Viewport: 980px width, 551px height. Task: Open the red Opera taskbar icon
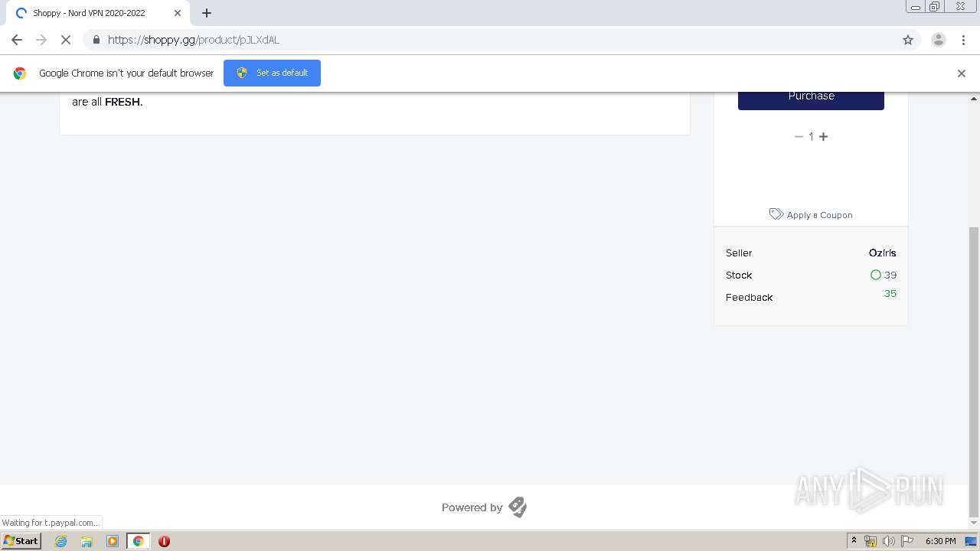(164, 541)
